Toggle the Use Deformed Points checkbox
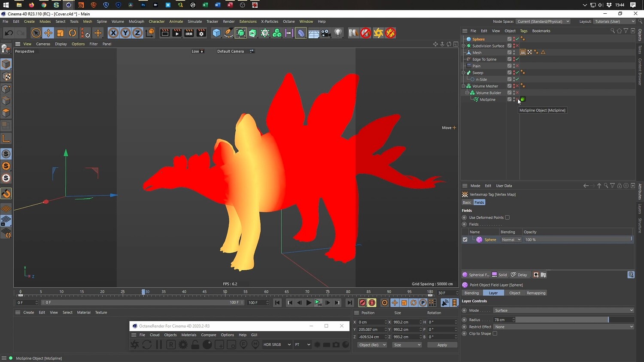This screenshot has width=644, height=362. point(507,217)
